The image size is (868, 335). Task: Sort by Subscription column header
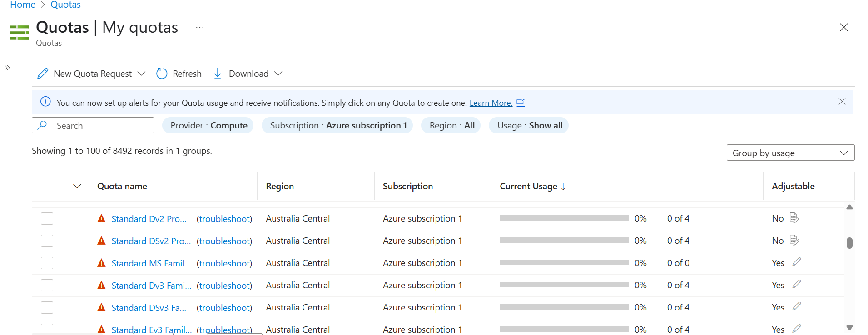click(408, 186)
